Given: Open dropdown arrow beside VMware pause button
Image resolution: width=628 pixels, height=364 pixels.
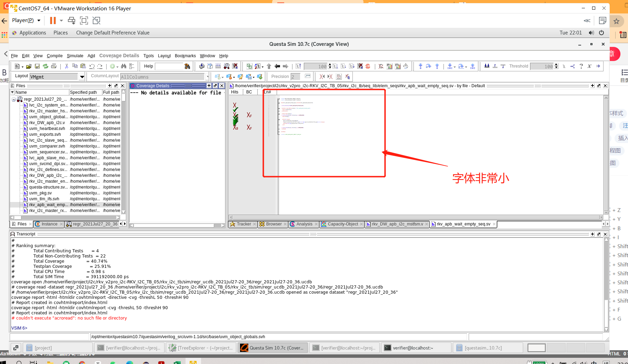Looking at the screenshot, I should point(61,20).
